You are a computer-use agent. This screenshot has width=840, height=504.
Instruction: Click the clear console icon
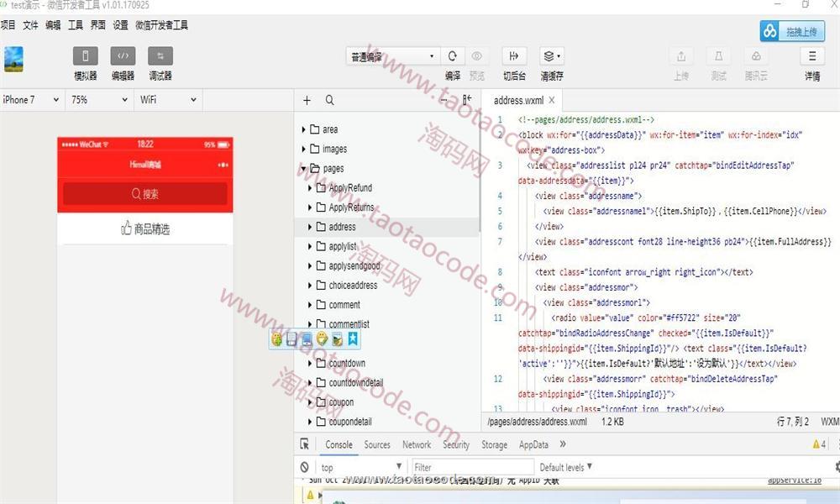click(x=305, y=467)
